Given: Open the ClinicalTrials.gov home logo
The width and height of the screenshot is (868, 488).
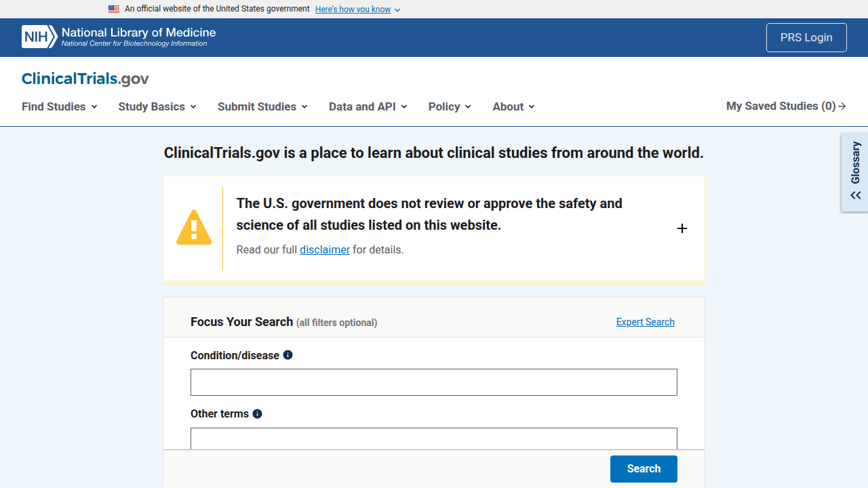Looking at the screenshot, I should coord(85,79).
